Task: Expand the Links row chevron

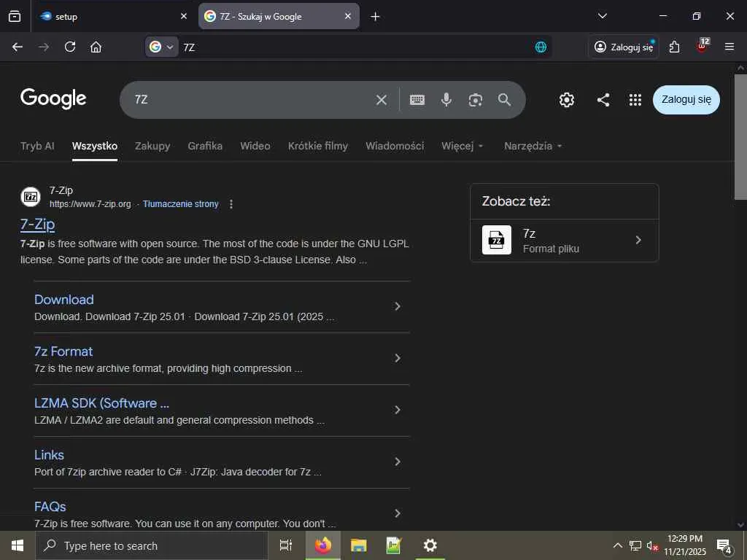Action: point(398,462)
